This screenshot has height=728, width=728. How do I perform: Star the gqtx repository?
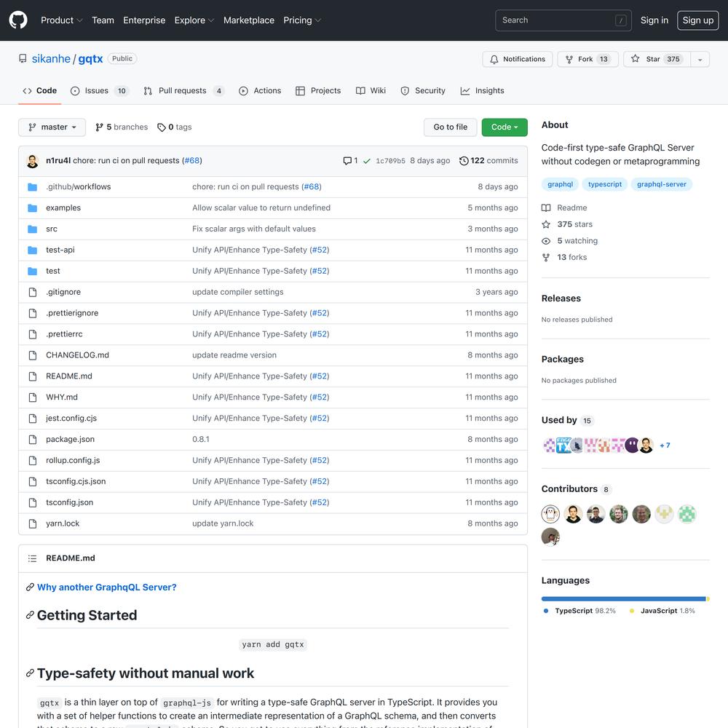[657, 59]
